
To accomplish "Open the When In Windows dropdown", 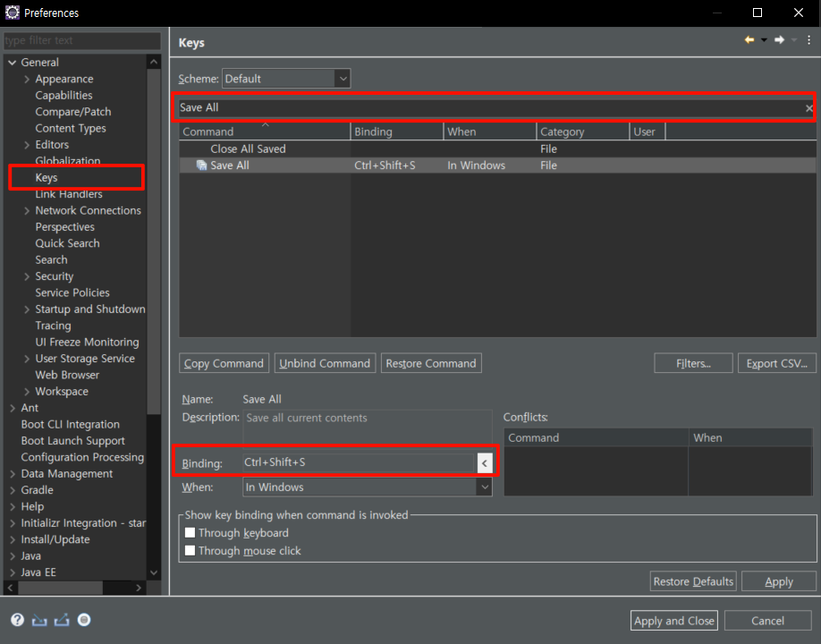I will point(485,487).
